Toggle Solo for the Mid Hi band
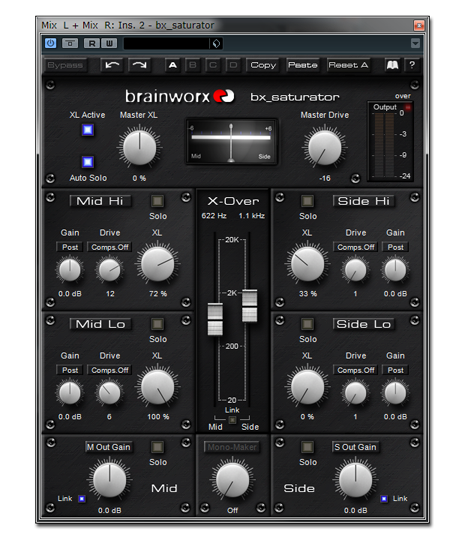465x540 pixels. click(157, 201)
